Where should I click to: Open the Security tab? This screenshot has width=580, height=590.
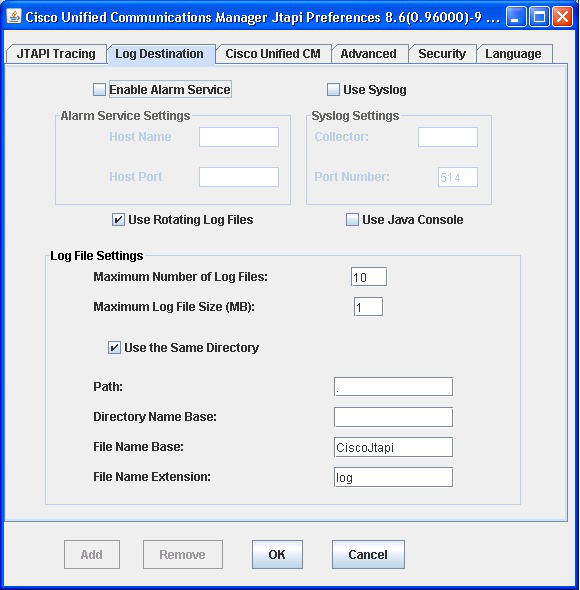click(x=442, y=54)
